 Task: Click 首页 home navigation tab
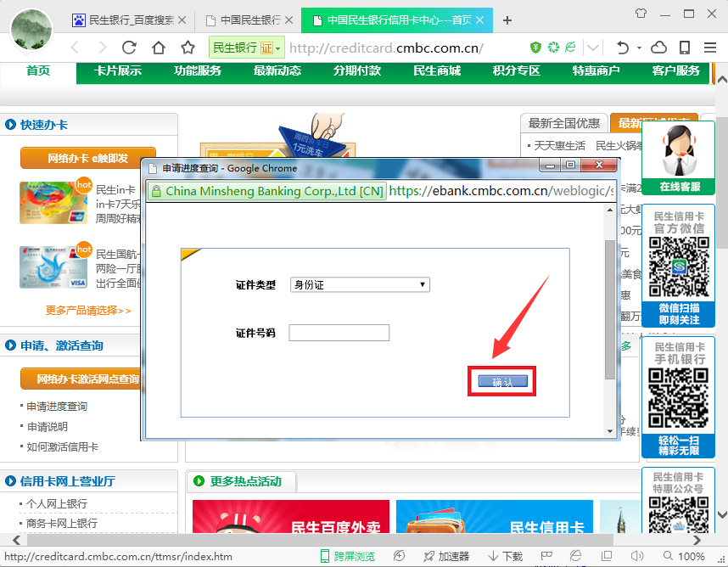point(38,71)
